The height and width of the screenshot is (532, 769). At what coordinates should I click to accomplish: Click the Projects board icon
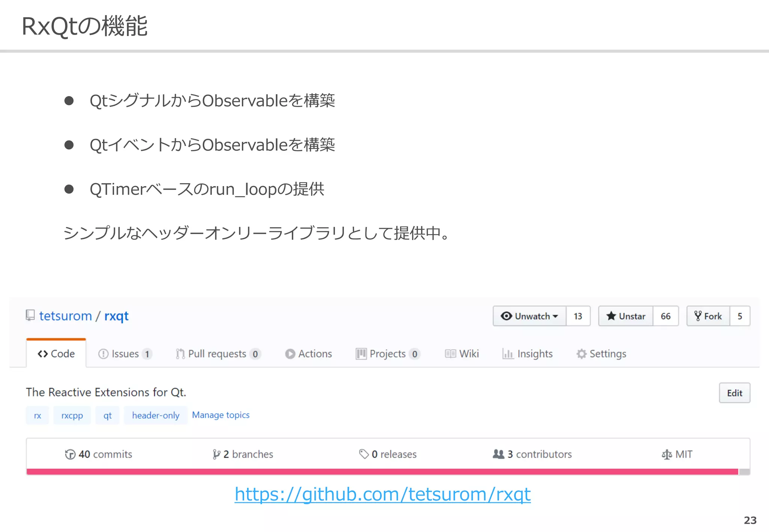point(361,354)
